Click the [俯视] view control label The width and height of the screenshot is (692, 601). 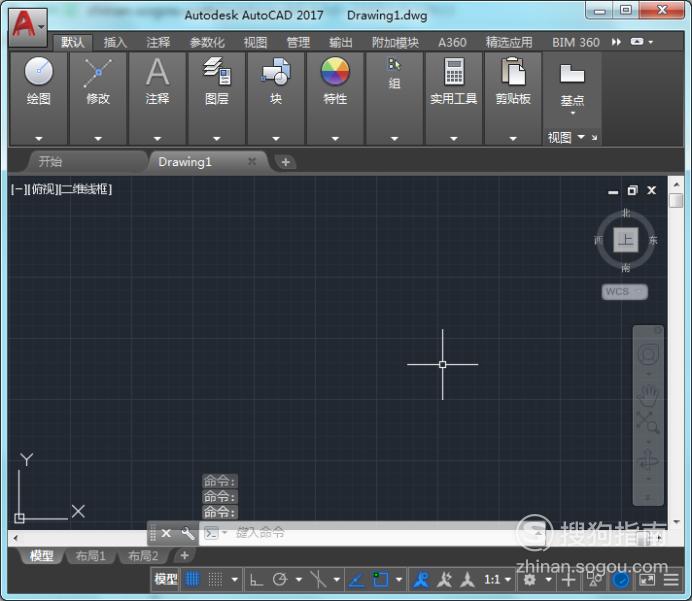tap(43, 189)
